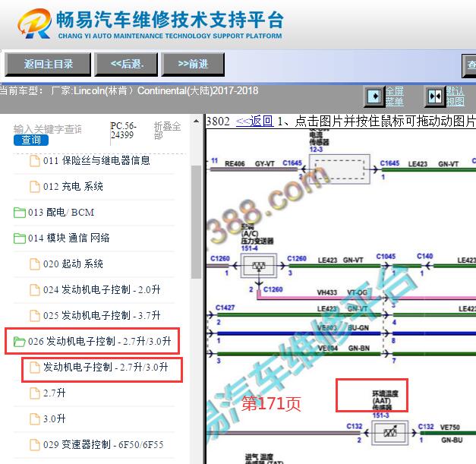
Task: Open 025 发动机电子控制 - 3.7升
Action: click(102, 315)
